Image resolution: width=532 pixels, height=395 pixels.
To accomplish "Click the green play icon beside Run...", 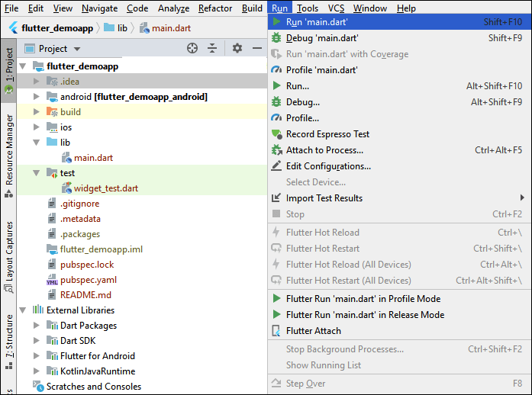I will coord(276,85).
